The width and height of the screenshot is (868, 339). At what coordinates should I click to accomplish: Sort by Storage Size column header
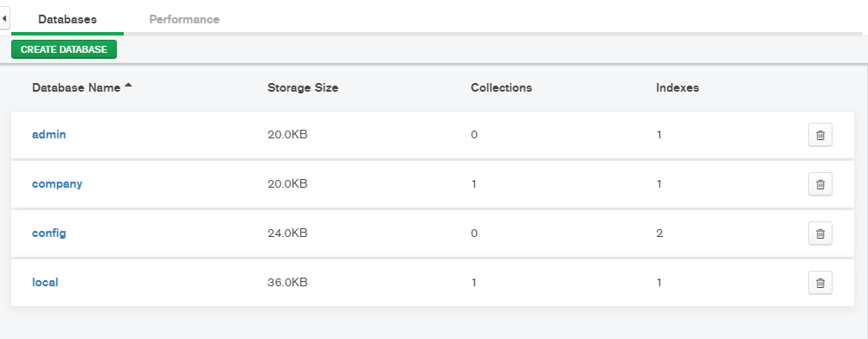click(x=303, y=87)
